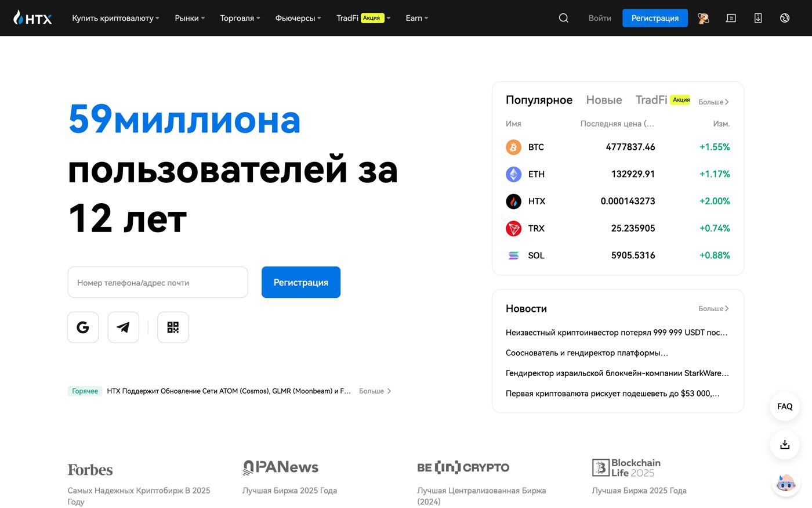This screenshot has height=508, width=812.
Task: Click the HTX token flame icon
Action: (513, 201)
